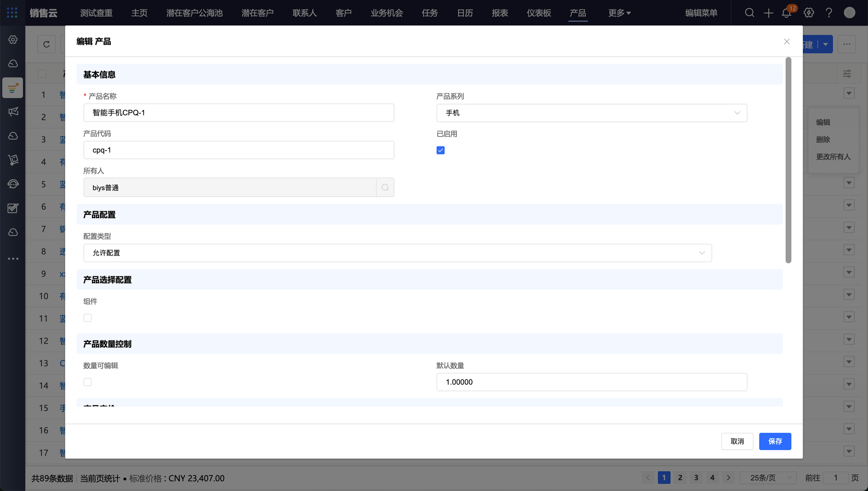The width and height of the screenshot is (868, 491).
Task: Switch to the 业务机会 tab
Action: tap(386, 13)
